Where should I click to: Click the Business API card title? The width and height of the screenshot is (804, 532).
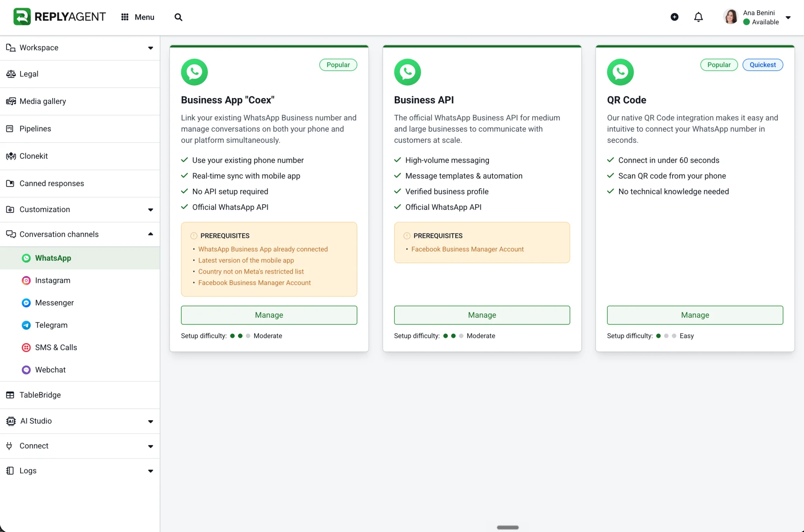click(424, 100)
